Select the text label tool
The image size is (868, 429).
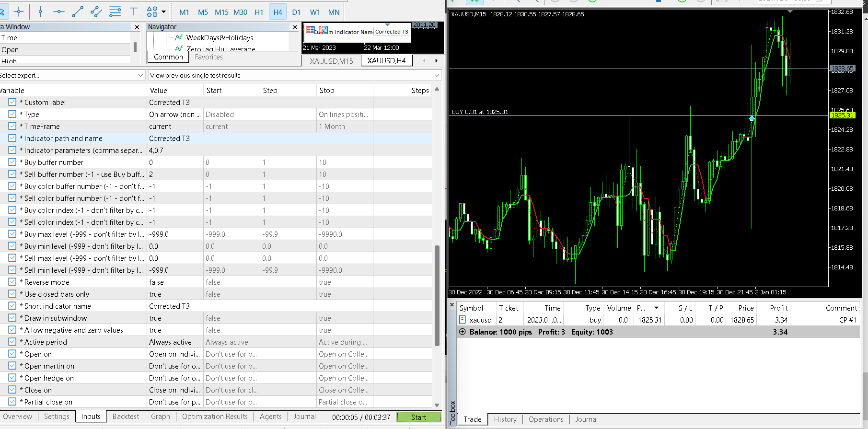click(134, 12)
